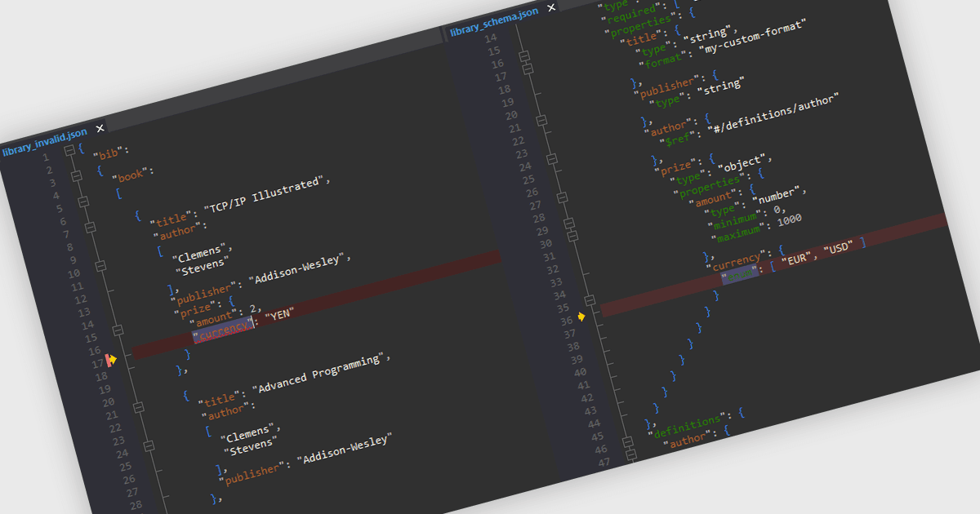Viewport: 980px width, 514px height.
Task: Click the "format" key in the schema
Action: (x=662, y=60)
